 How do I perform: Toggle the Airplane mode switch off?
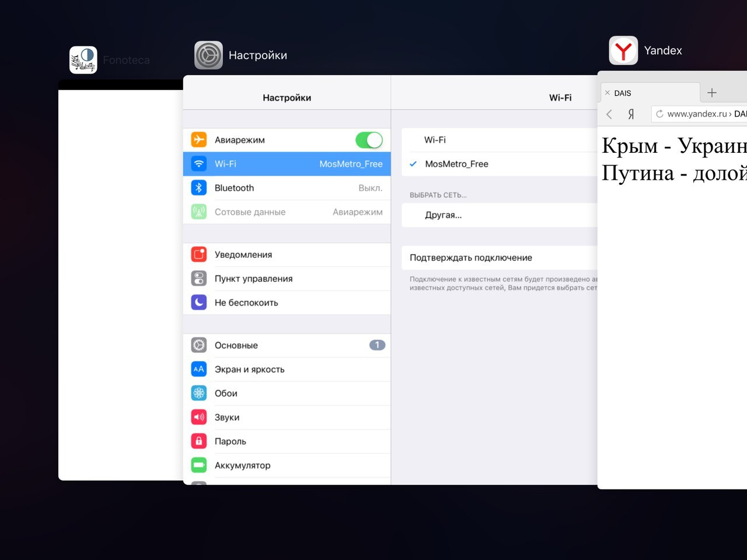pyautogui.click(x=369, y=140)
